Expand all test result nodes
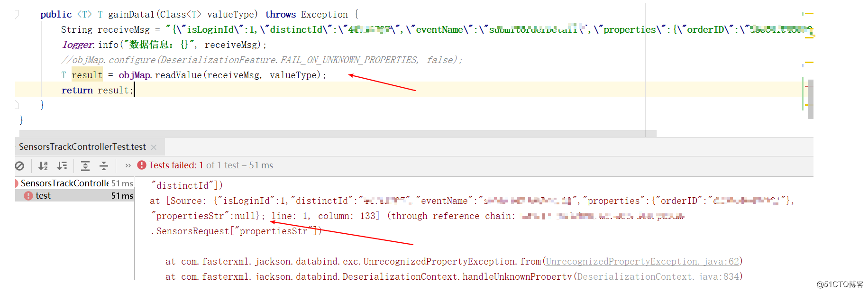868x293 pixels. tap(85, 166)
